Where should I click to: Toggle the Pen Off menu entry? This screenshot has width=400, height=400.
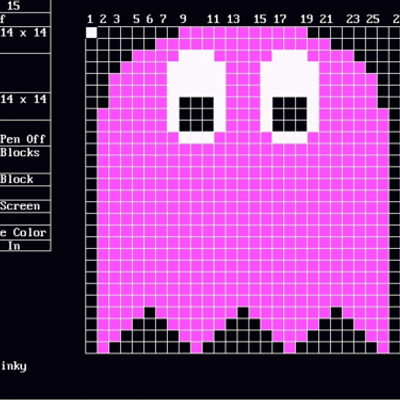[23, 139]
